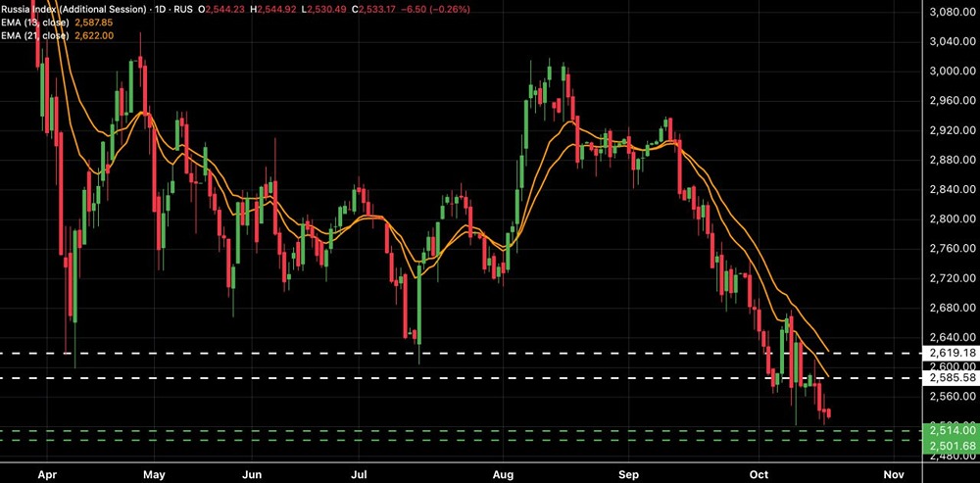Image resolution: width=980 pixels, height=483 pixels.
Task: Click the EMA 21 value 2,622.00
Action: [94, 36]
